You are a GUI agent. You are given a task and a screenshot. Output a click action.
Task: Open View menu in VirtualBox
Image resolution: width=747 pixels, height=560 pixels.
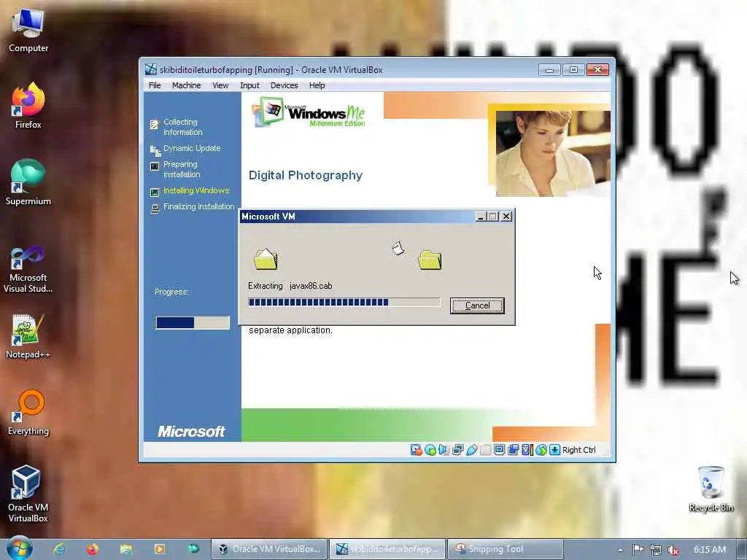point(220,85)
